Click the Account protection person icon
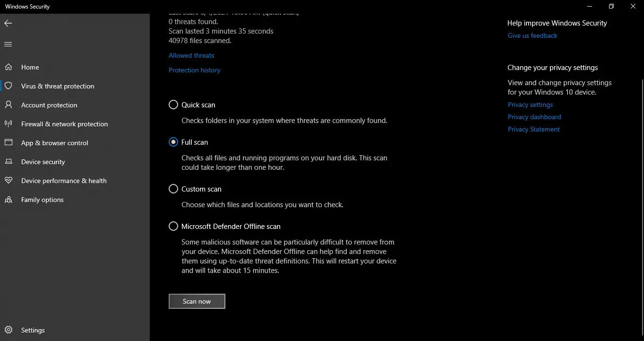644x341 pixels. point(9,105)
